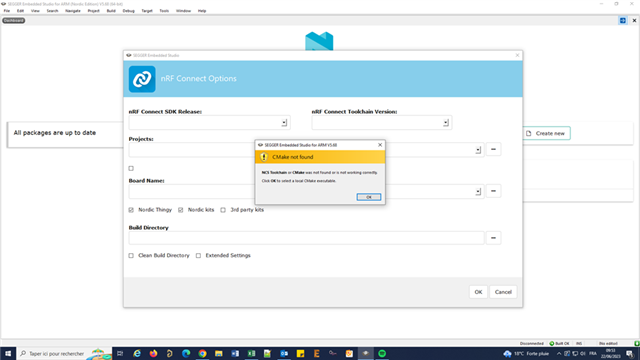Click the Disconnected status bar entry
This screenshot has width=640, height=360.
[x=532, y=343]
